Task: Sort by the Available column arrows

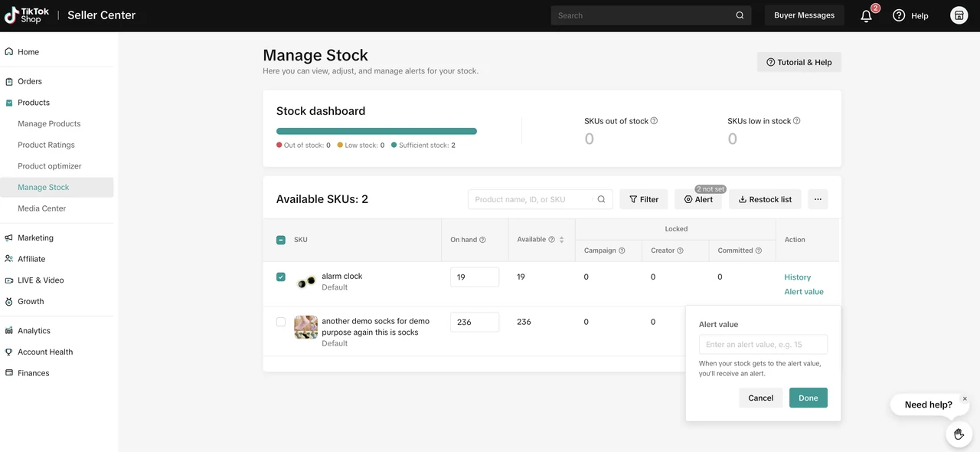Action: (561, 240)
